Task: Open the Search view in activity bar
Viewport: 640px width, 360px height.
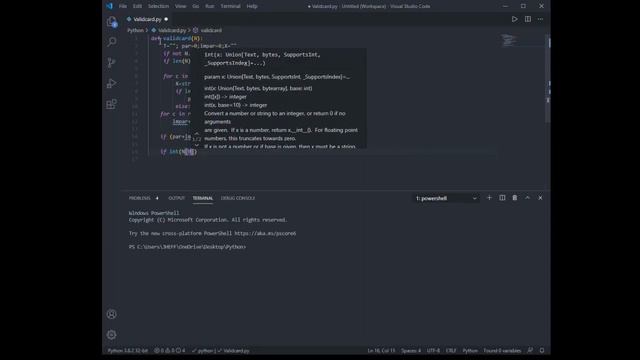Action: [x=111, y=42]
